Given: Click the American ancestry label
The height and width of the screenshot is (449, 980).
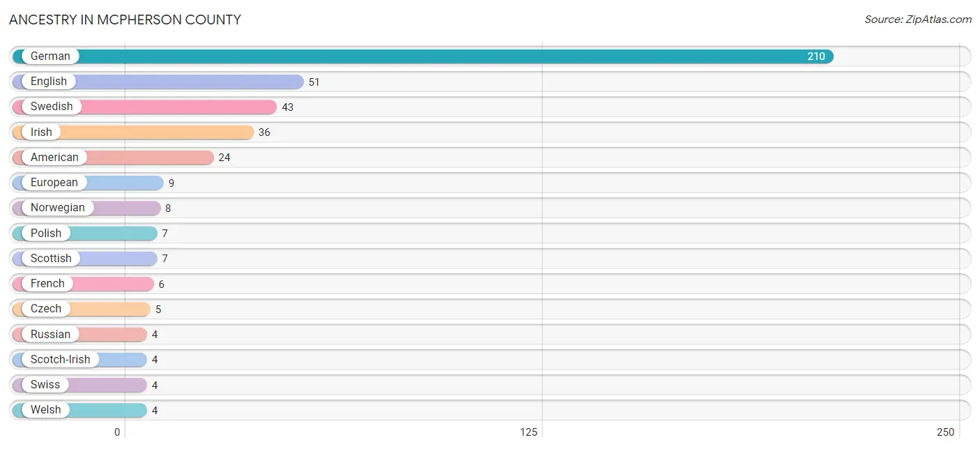Looking at the screenshot, I should click(54, 158).
